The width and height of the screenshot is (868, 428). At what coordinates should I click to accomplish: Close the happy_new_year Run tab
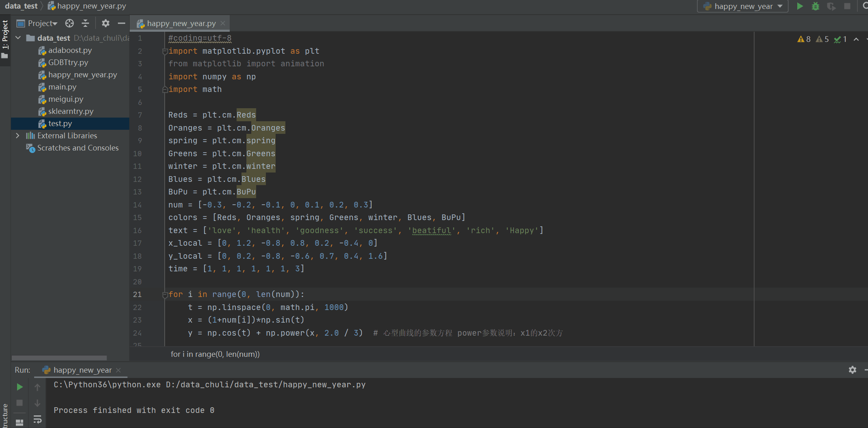point(118,370)
